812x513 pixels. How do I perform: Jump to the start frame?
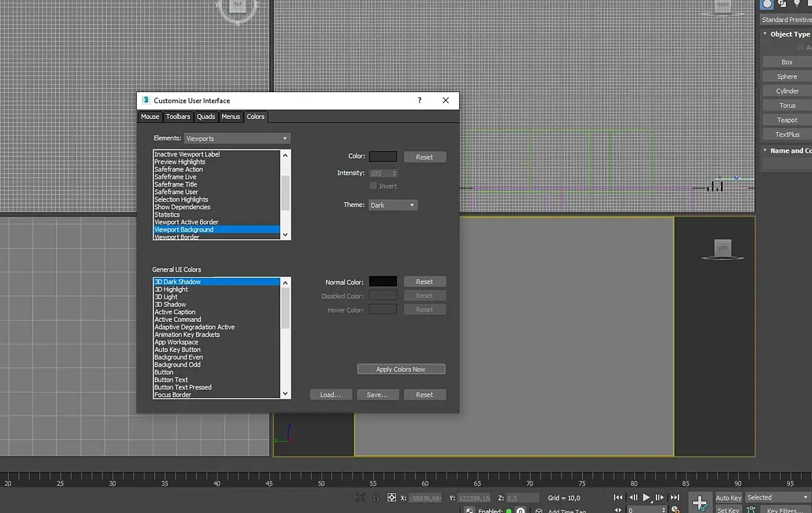point(618,497)
